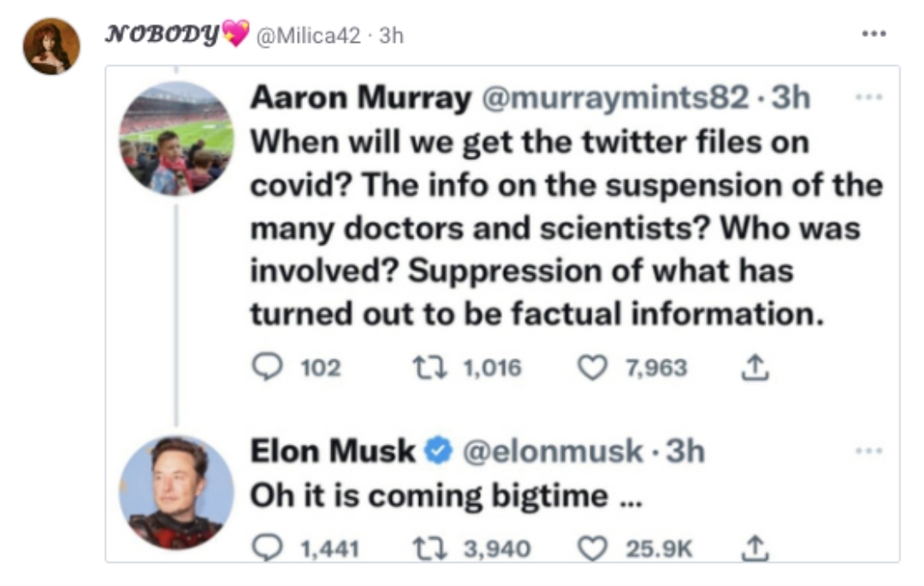
Task: Click the Aaron Murray display name
Action: 359,98
